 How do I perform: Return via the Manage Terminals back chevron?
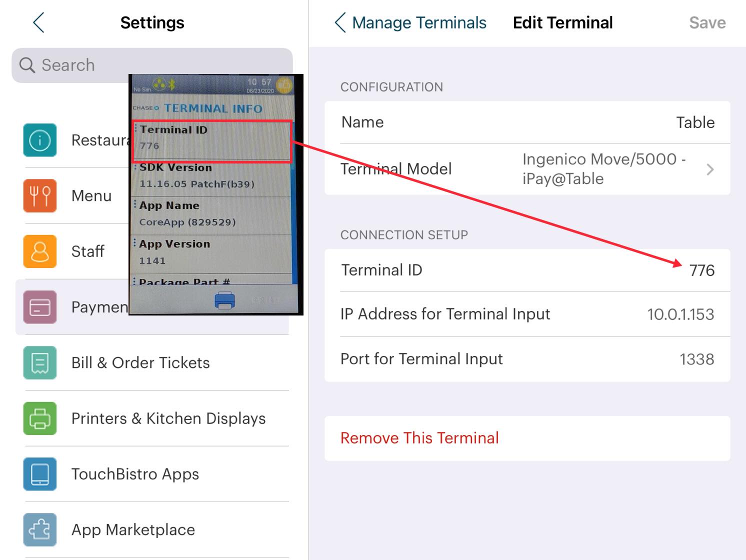(340, 22)
